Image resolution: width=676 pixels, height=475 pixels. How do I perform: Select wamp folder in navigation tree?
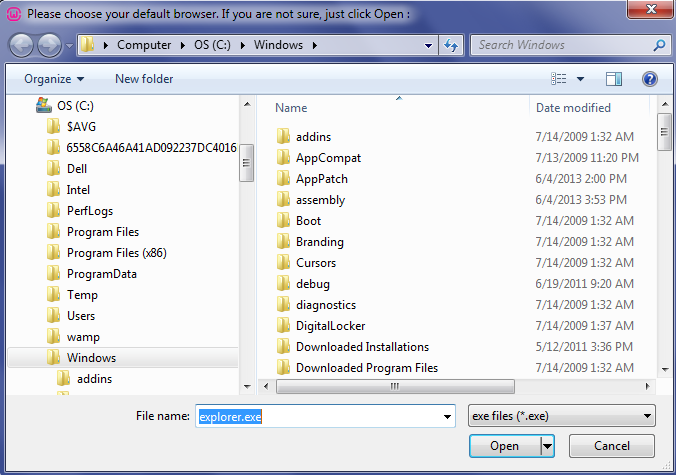point(83,337)
